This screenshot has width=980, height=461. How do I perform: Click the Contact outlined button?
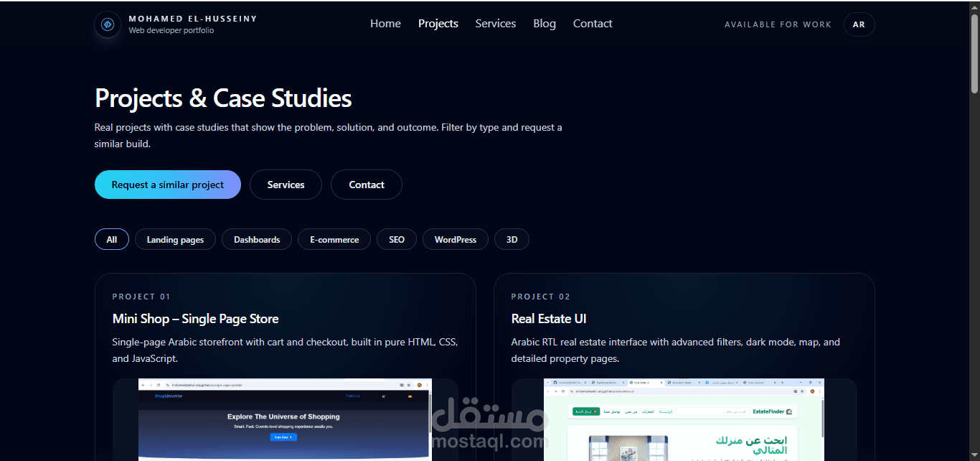tap(367, 185)
